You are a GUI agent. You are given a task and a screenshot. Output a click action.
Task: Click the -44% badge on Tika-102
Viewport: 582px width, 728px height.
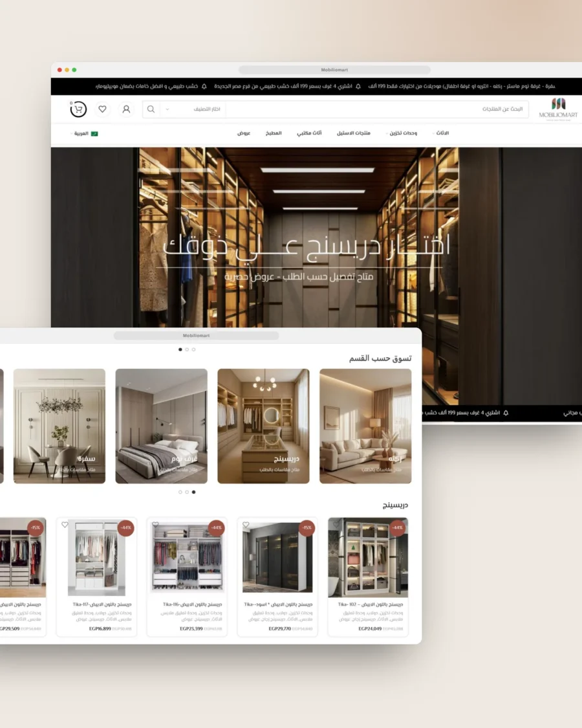pos(397,527)
